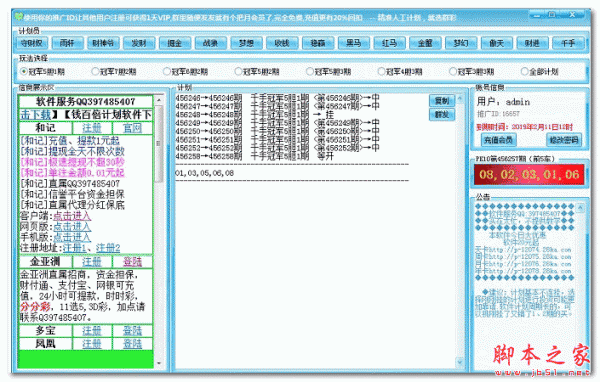Click the info panel scrollbar thumb
The width and height of the screenshot is (600, 382).
pyautogui.click(x=159, y=143)
